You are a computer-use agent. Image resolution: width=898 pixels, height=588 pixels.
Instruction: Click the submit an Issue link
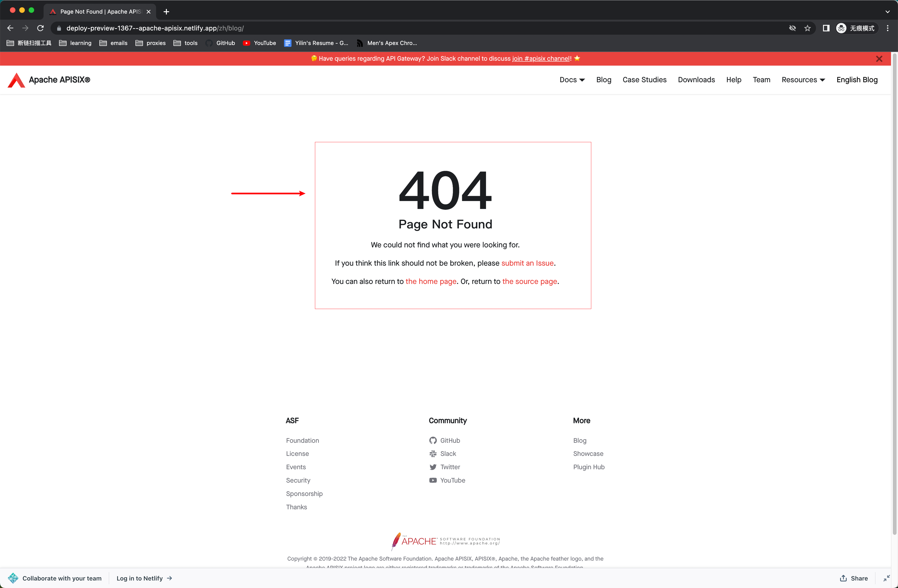point(527,263)
